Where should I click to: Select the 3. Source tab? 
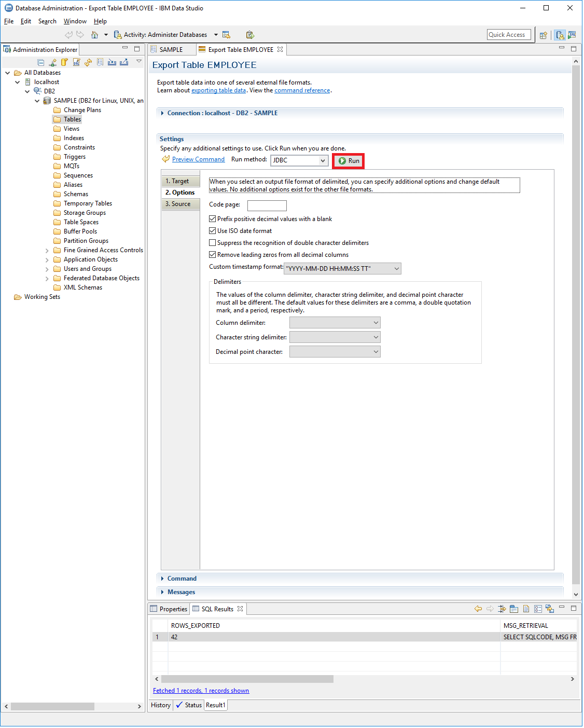(180, 204)
